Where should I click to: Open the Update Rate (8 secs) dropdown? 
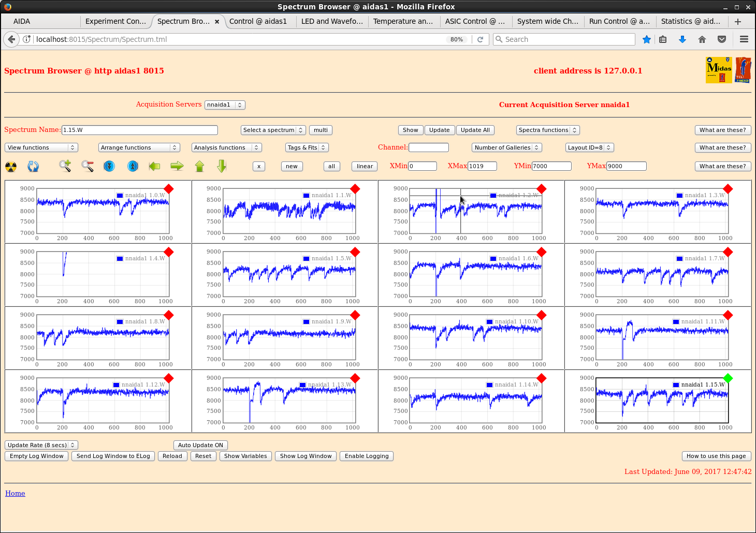[x=41, y=445]
